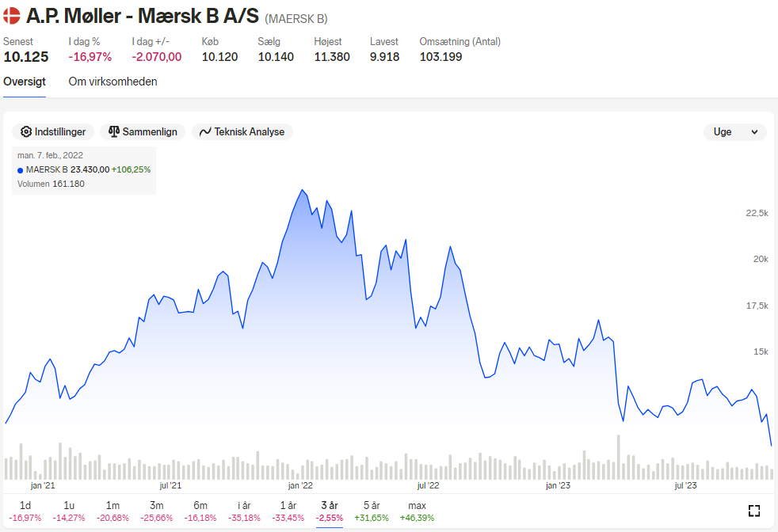Select the 6m time range
778x532 pixels.
click(200, 511)
